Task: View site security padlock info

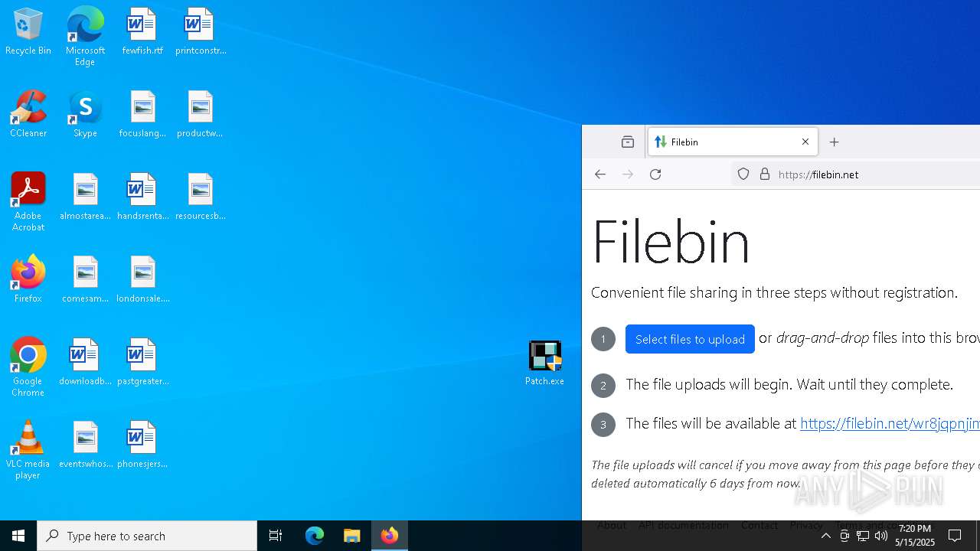Action: [x=764, y=174]
